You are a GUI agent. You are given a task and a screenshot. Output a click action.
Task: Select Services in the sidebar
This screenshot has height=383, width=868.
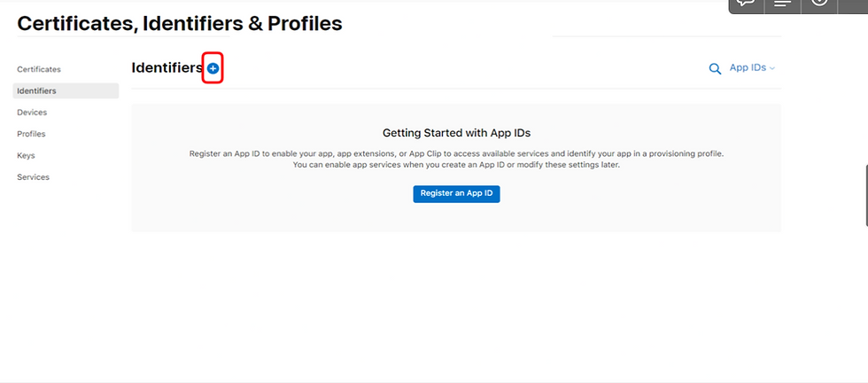click(x=33, y=177)
